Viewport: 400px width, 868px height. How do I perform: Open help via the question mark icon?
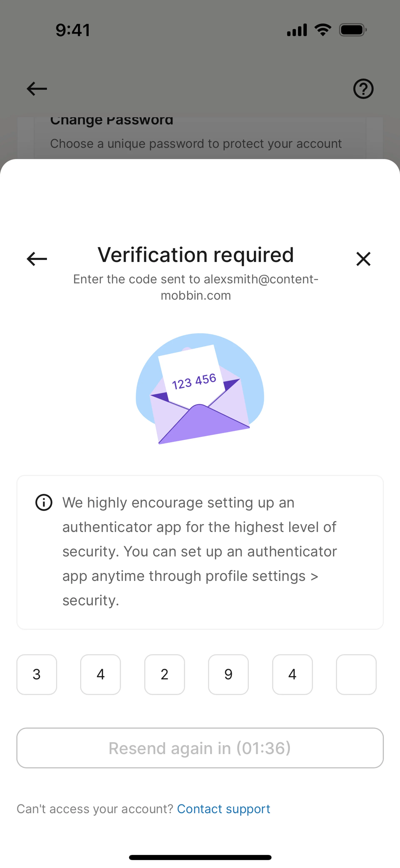pyautogui.click(x=363, y=89)
